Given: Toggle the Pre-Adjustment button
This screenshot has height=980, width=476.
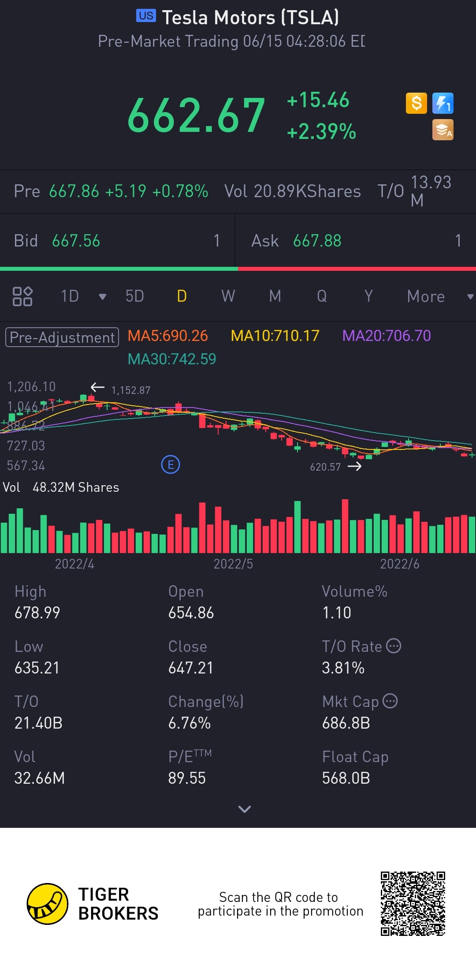Looking at the screenshot, I should coord(62,337).
